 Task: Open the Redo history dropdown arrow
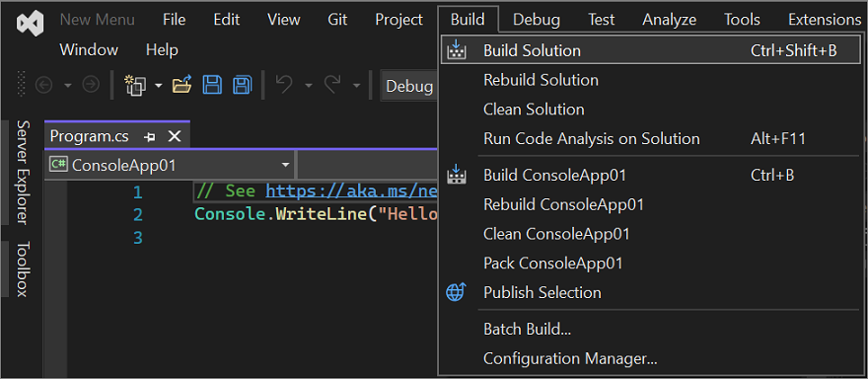point(356,85)
